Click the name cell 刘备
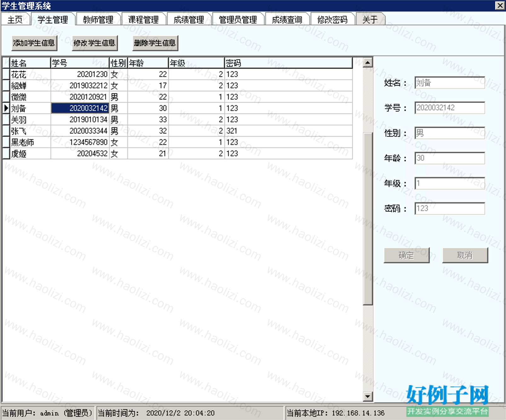This screenshot has width=506, height=420. tap(30, 108)
